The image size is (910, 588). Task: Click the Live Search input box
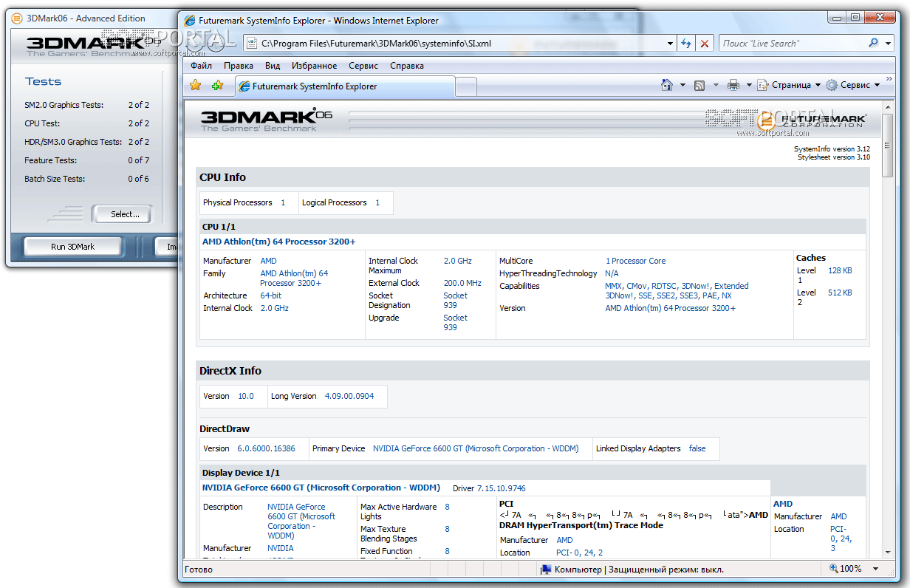click(792, 43)
